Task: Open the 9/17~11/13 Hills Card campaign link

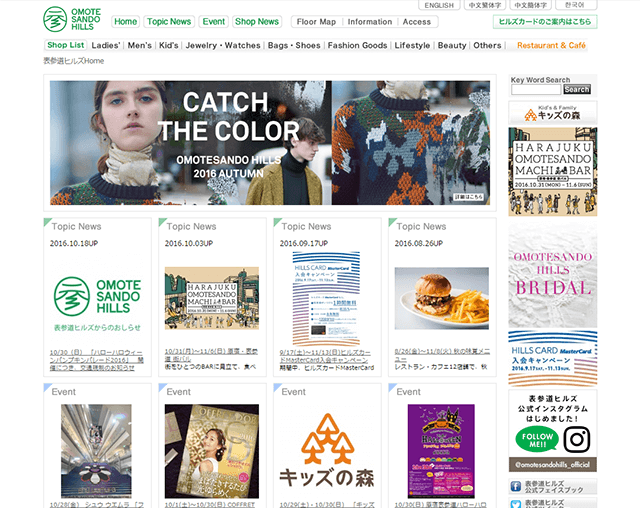Action: pyautogui.click(x=325, y=356)
